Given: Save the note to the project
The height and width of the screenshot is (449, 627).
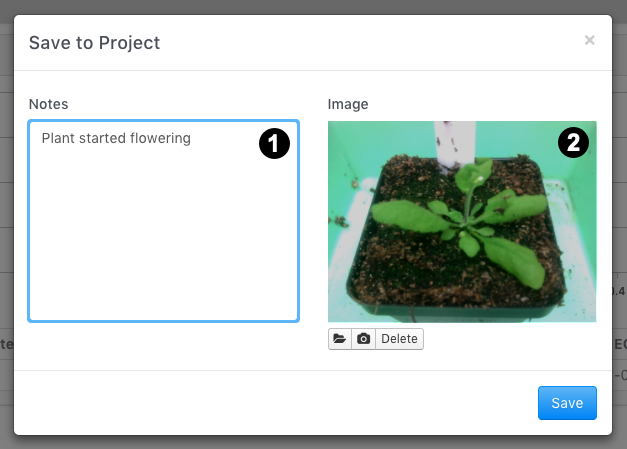Looking at the screenshot, I should pyautogui.click(x=567, y=403).
